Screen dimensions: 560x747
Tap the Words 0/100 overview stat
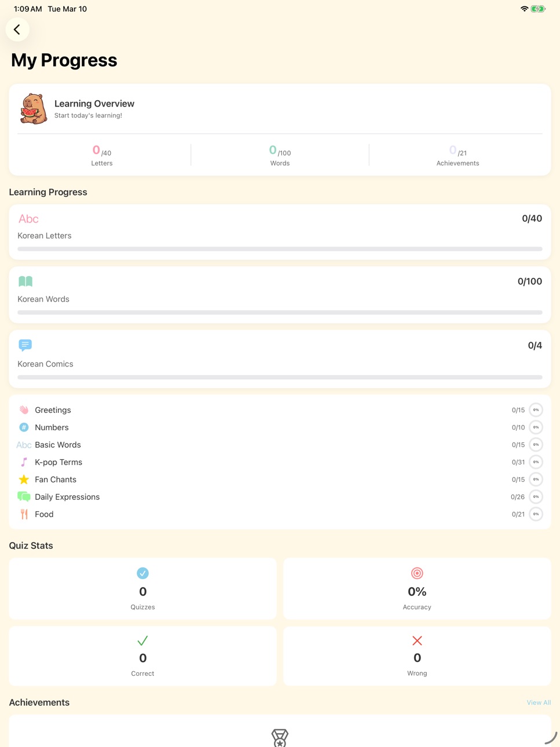[x=280, y=155]
